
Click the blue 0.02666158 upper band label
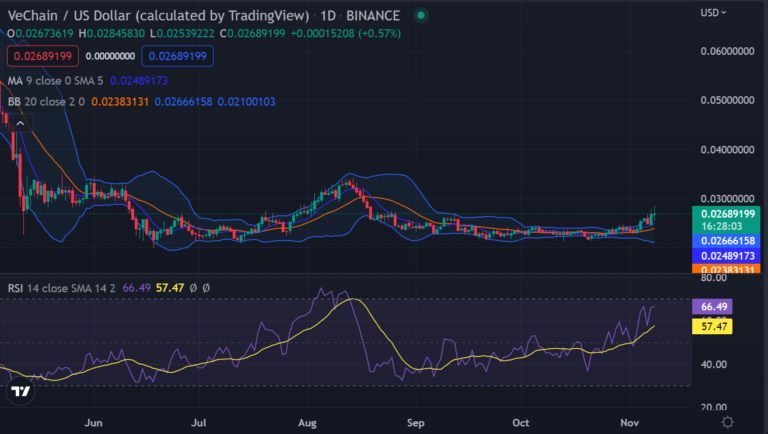tap(726, 241)
